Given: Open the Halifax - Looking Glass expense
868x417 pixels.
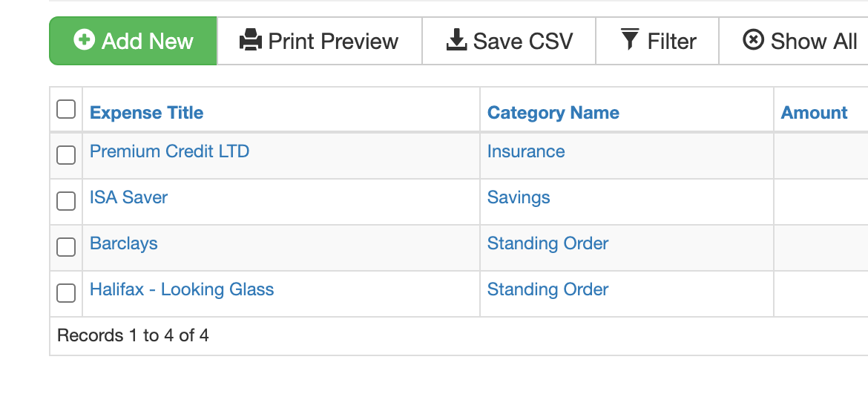Looking at the screenshot, I should click(182, 289).
